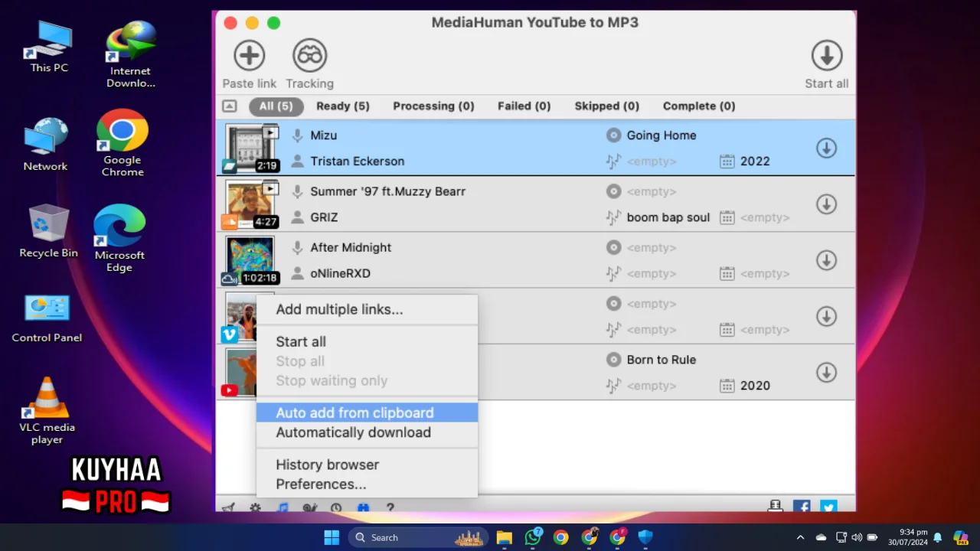
Task: Click the taskbar clock showing 9:34 pm
Action: (907, 537)
